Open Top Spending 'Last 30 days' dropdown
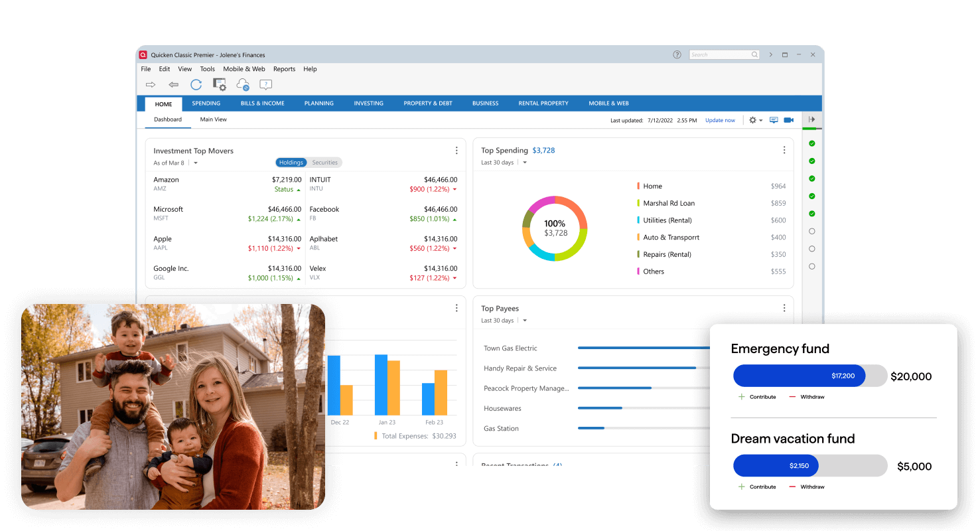The image size is (980, 531). [524, 163]
